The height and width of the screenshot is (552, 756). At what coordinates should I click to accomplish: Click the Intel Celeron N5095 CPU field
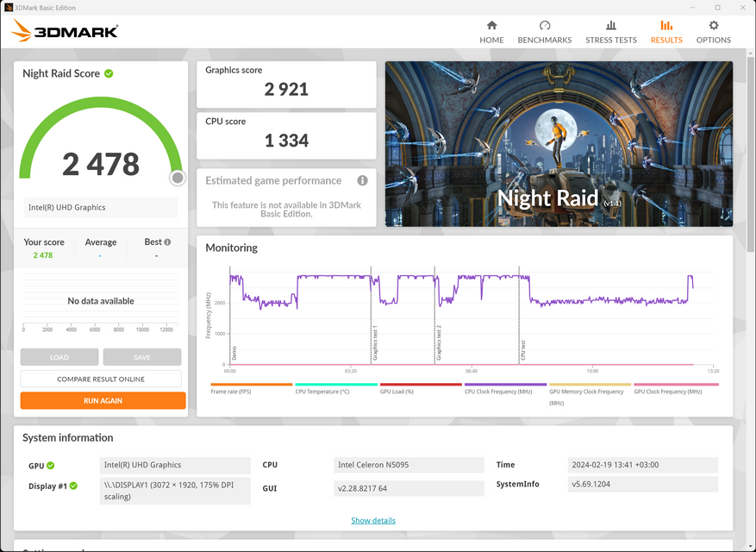pos(409,465)
